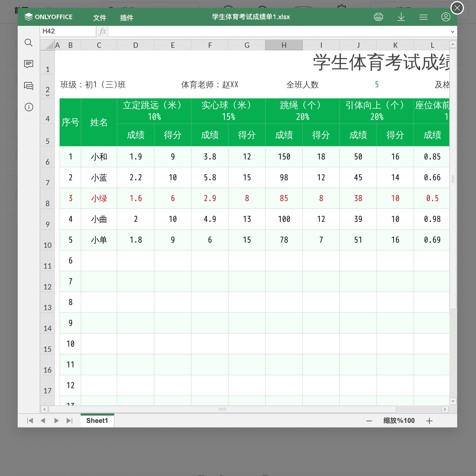Switch to the Sheet1 tab
The image size is (476, 476).
tap(97, 421)
